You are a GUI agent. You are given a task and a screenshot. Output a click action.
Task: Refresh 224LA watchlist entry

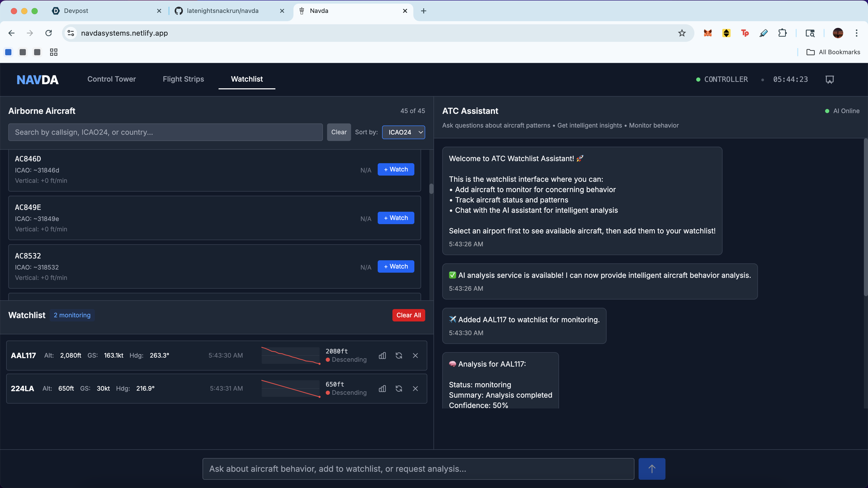(399, 389)
